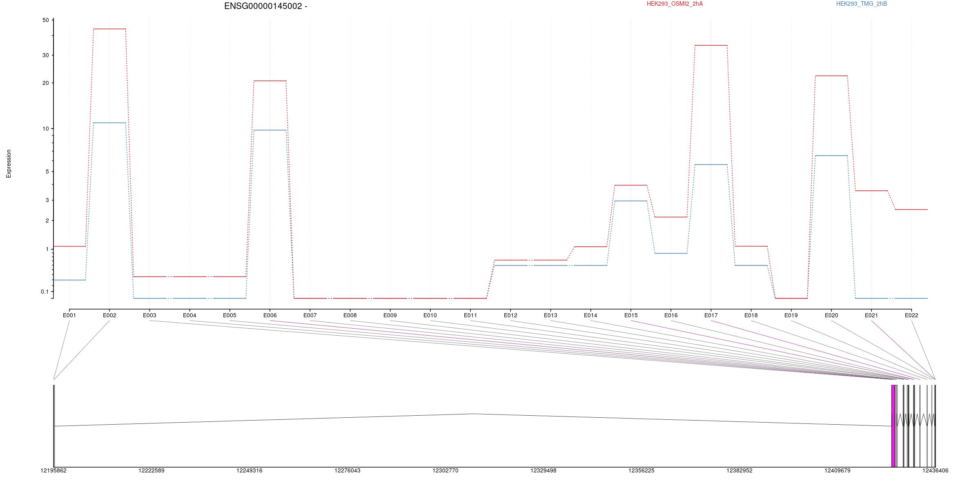Click the red E022 expression segment
Image resolution: width=980 pixels, height=490 pixels.
[911, 209]
